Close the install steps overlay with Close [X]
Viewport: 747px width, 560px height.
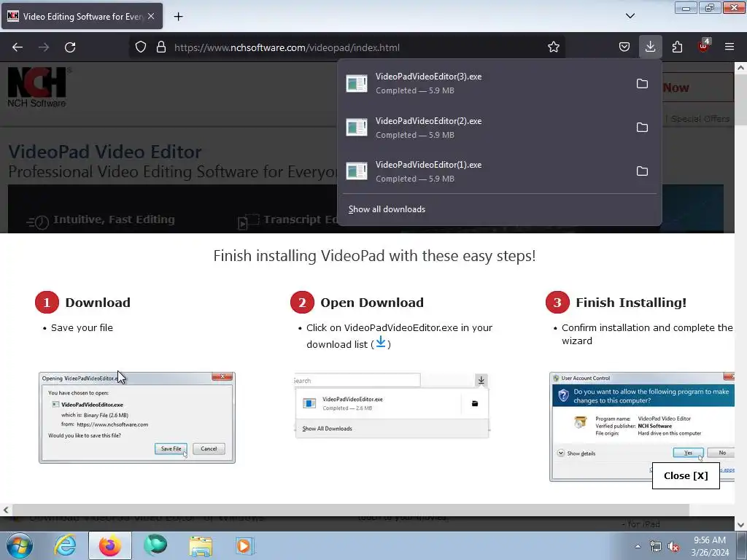point(686,475)
